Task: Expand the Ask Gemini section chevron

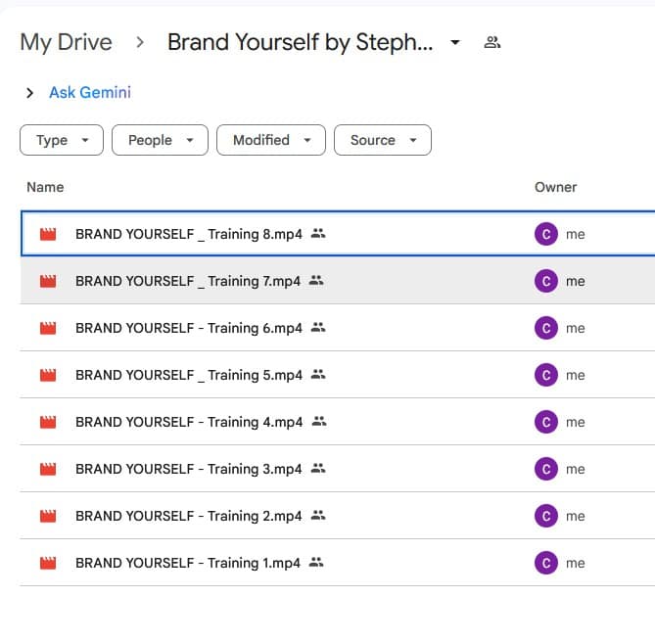Action: pyautogui.click(x=30, y=93)
